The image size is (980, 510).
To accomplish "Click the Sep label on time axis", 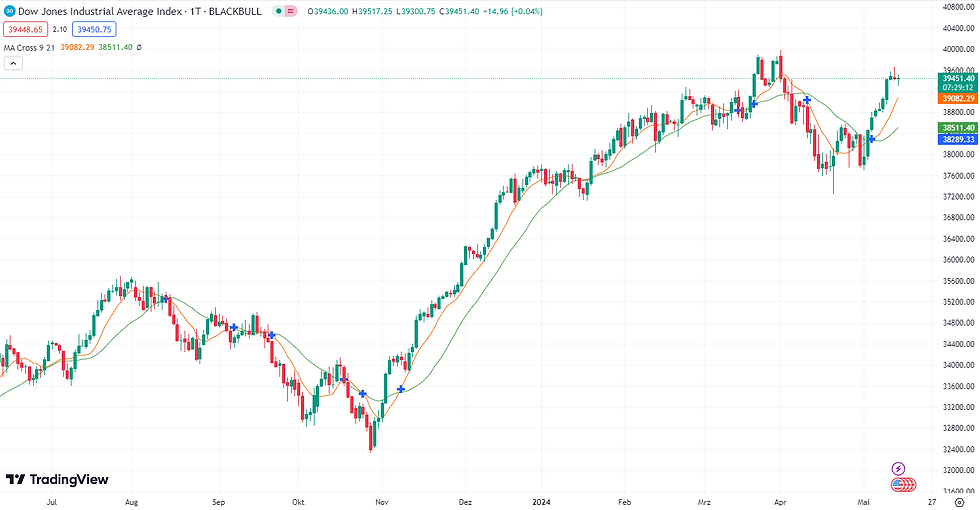I will pos(218,502).
